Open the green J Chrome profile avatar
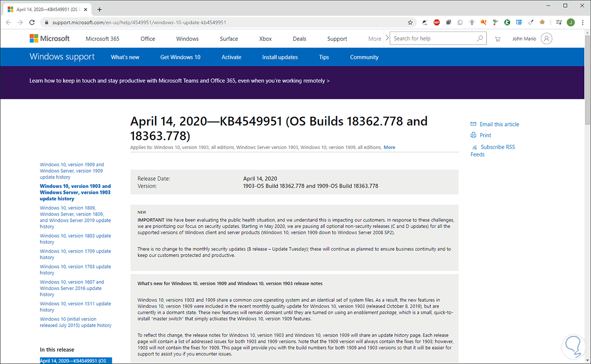Screen dimensions: 591x364 (571, 23)
